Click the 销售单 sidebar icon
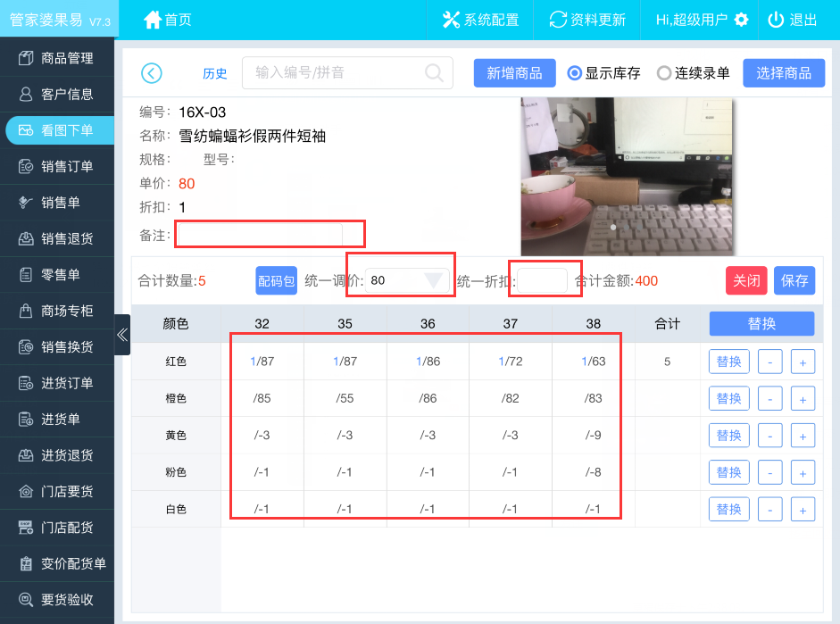 [x=26, y=203]
